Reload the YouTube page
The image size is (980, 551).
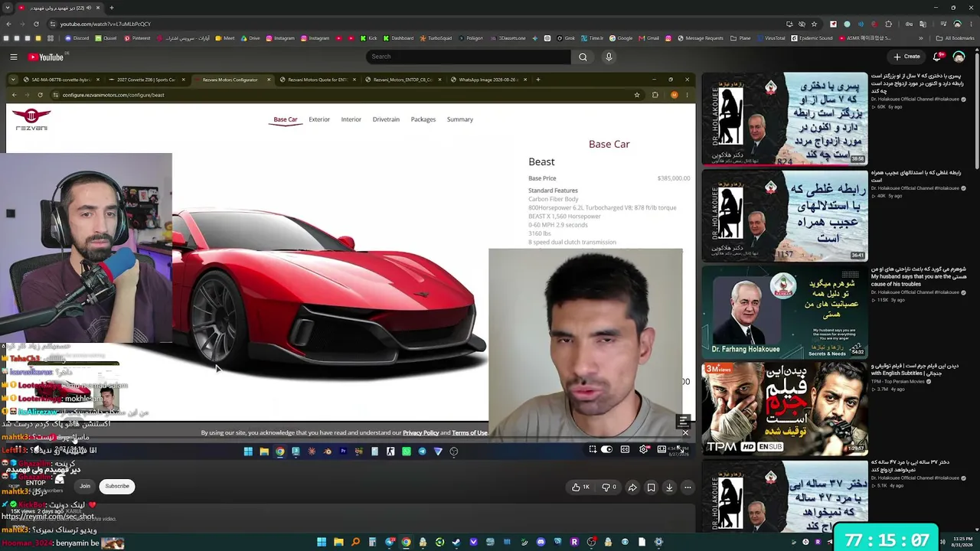(37, 24)
